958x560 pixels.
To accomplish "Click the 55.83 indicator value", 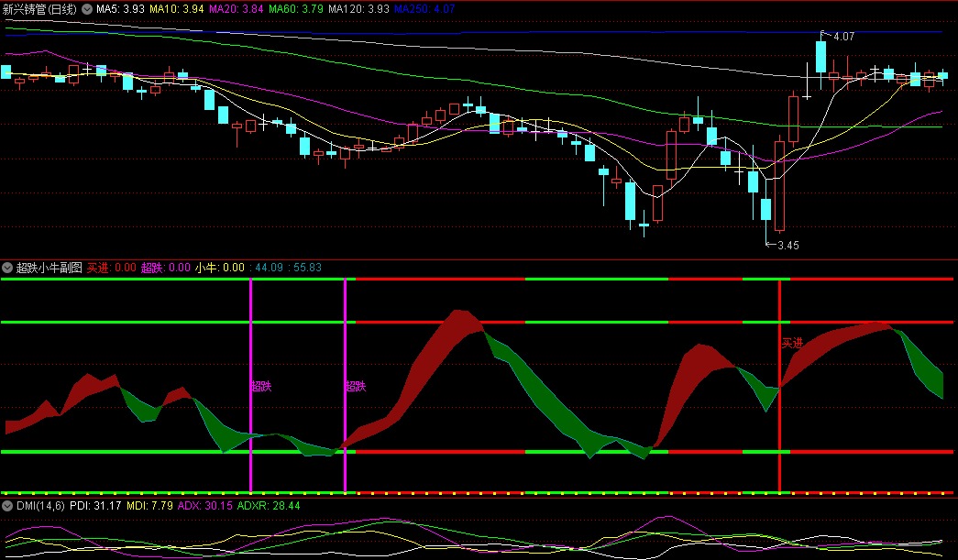I will 307,268.
